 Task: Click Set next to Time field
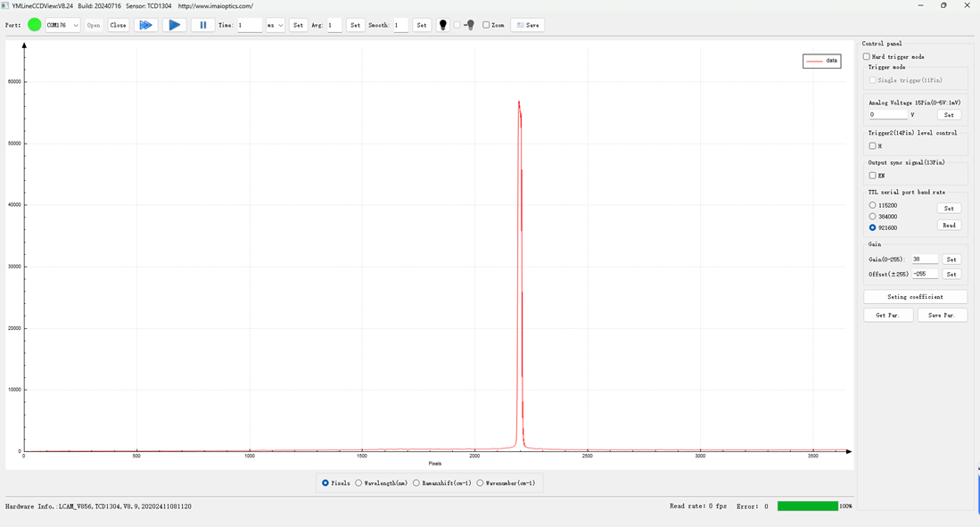298,25
